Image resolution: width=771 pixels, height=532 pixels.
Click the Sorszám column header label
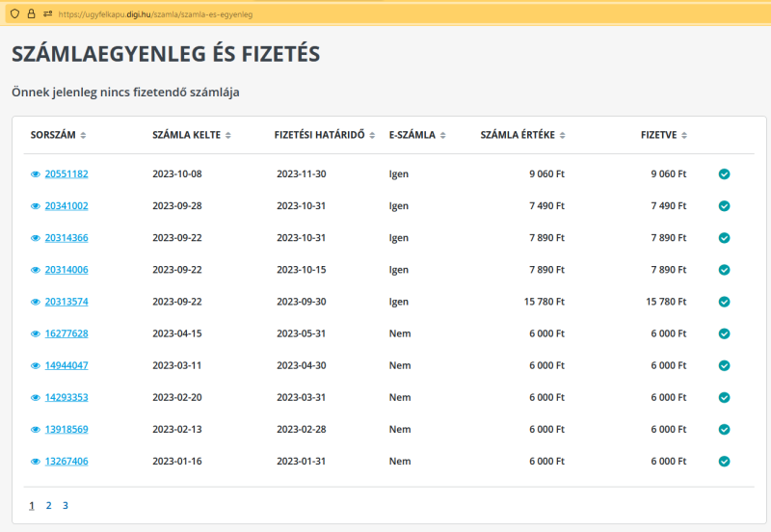click(x=53, y=135)
